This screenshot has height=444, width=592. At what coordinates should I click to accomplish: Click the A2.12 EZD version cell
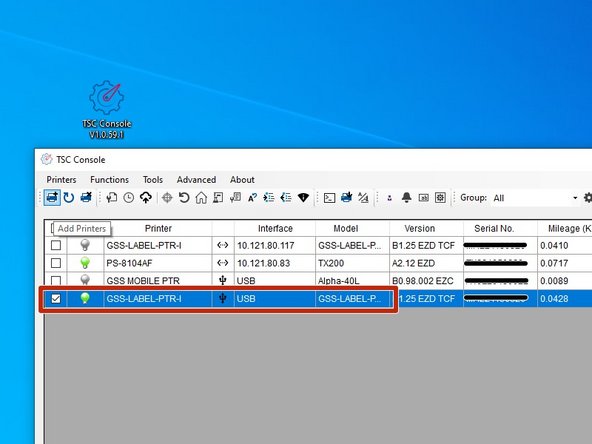[413, 263]
